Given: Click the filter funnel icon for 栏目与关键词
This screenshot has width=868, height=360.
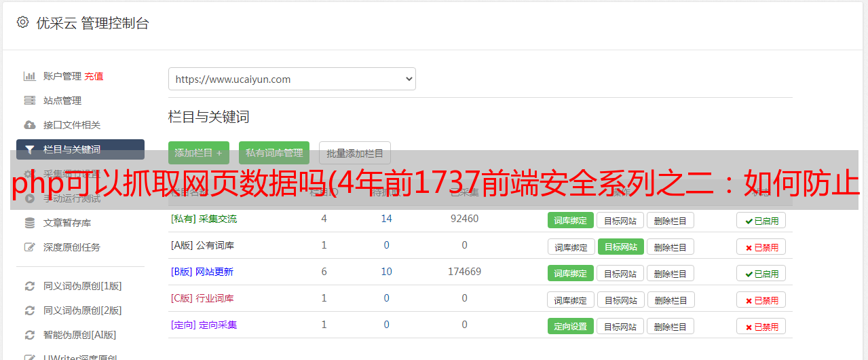Looking at the screenshot, I should (x=30, y=149).
